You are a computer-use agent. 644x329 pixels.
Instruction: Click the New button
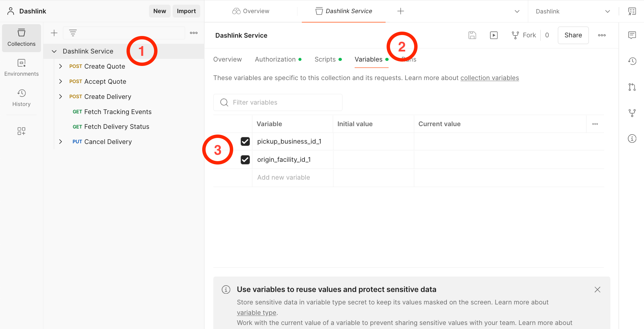[160, 11]
